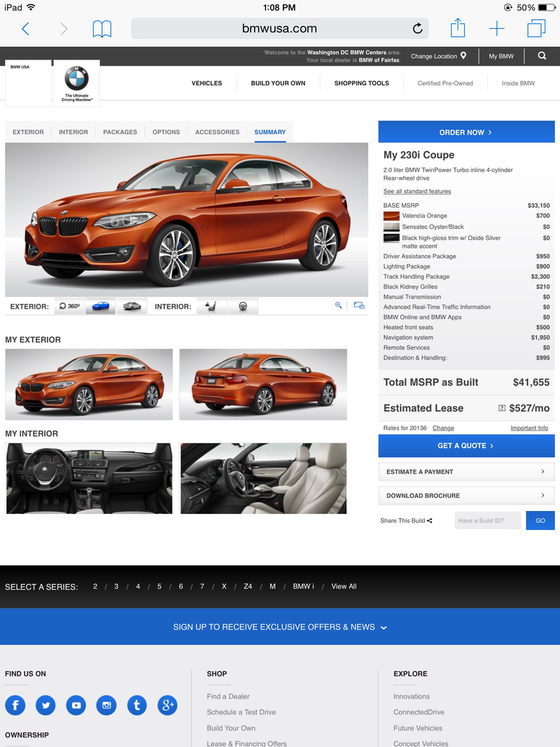
Task: Click Change Location
Action: [x=439, y=56]
